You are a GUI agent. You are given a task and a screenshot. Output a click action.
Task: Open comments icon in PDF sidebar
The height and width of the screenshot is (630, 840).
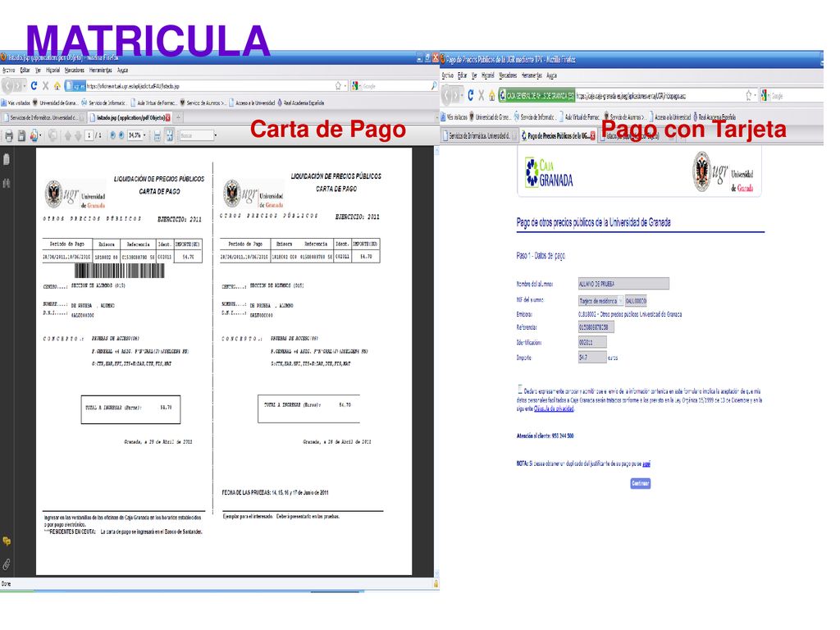(x=7, y=541)
